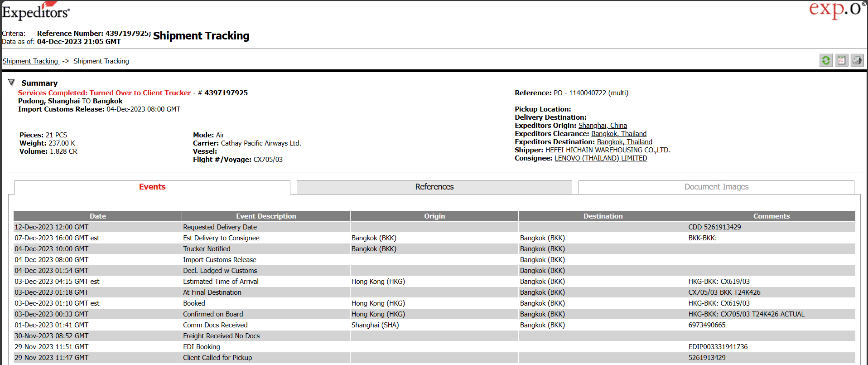
Task: Click the Expeditors logo
Action: (36, 11)
